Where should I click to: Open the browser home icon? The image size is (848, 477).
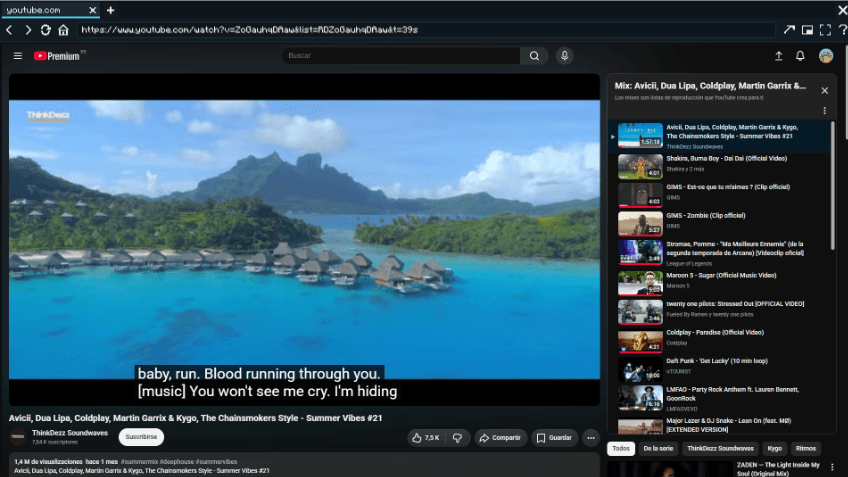(63, 30)
